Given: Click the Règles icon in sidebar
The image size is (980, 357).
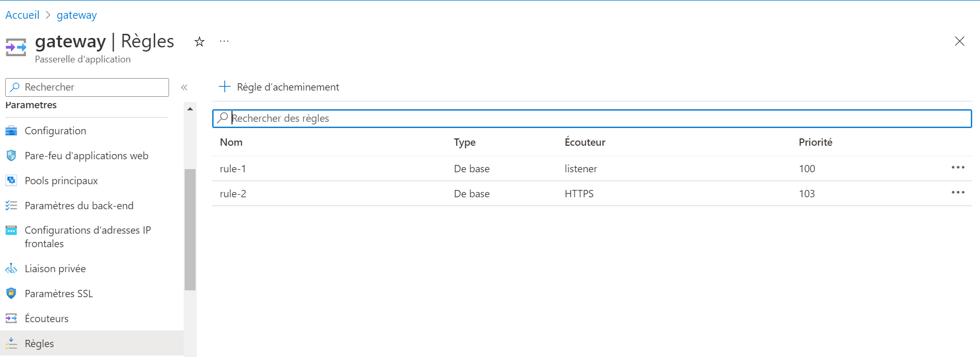Looking at the screenshot, I should (x=11, y=343).
